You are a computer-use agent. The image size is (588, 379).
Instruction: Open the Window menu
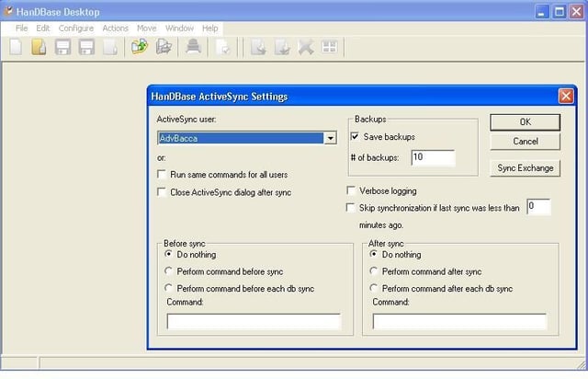point(179,29)
